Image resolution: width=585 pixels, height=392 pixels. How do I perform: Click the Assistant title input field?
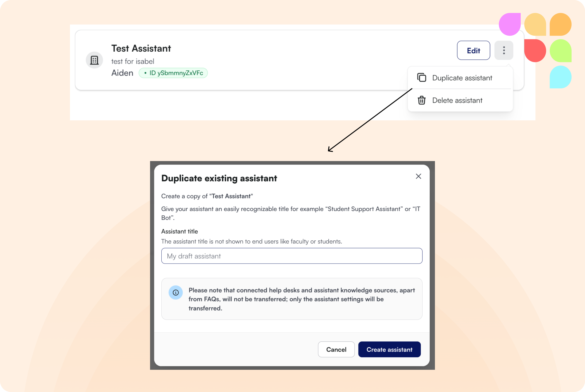pyautogui.click(x=292, y=256)
